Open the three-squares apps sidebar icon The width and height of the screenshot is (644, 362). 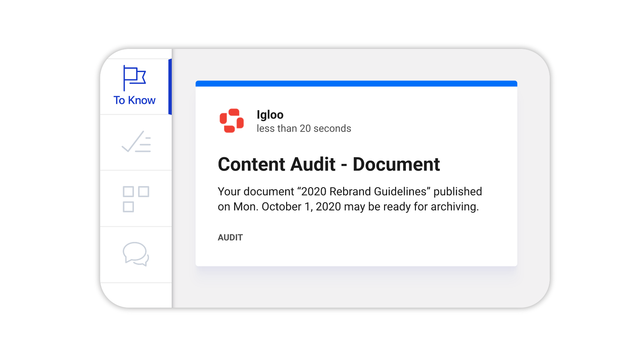136,199
